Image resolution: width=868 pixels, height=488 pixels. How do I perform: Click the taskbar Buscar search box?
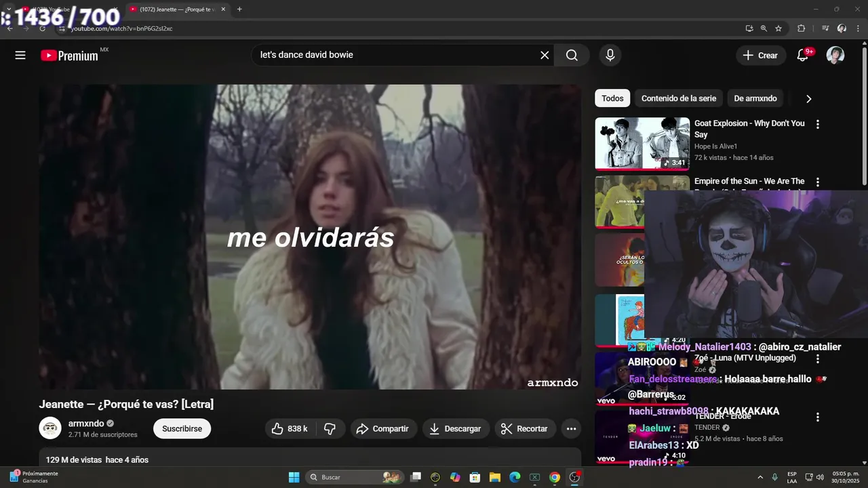tap(354, 477)
